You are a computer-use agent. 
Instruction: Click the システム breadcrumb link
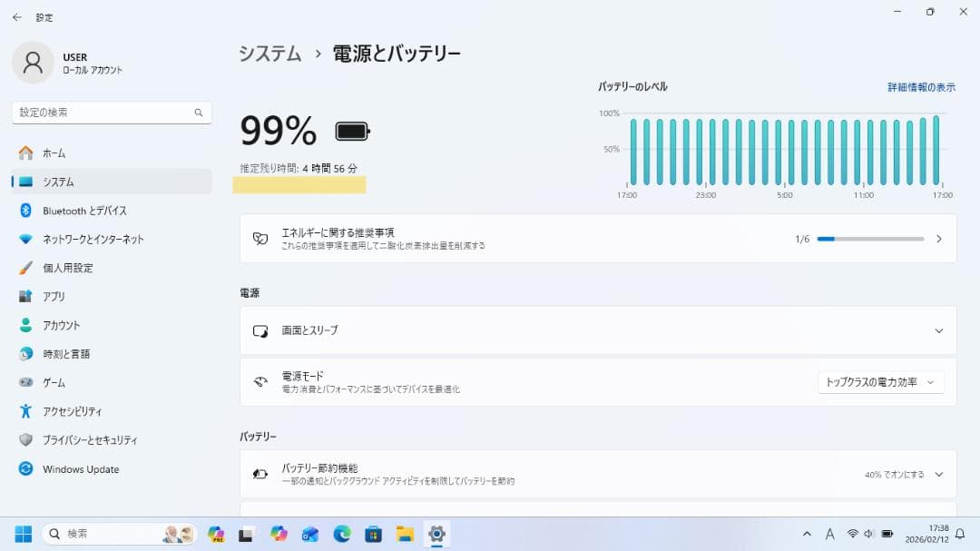(x=269, y=54)
